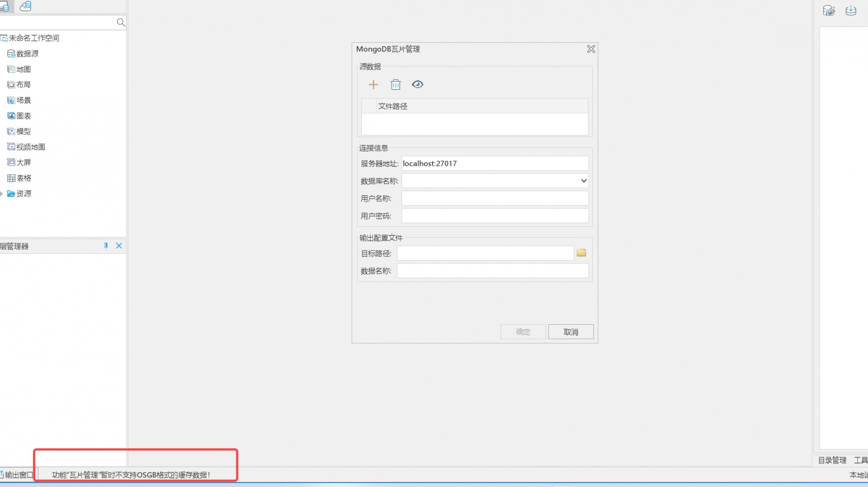
Task: Open the cloud database tab icon
Action: click(26, 6)
